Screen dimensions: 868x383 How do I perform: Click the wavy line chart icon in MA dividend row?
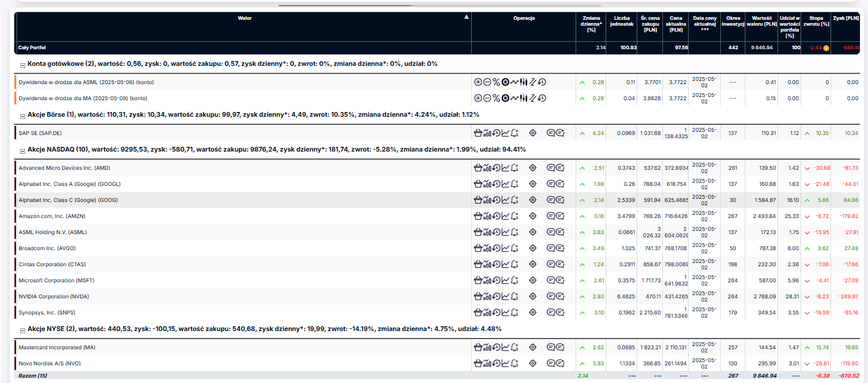click(x=515, y=98)
